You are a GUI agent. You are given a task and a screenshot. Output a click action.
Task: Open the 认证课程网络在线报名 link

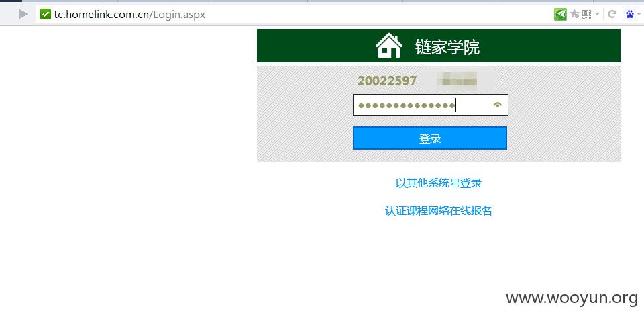(438, 210)
